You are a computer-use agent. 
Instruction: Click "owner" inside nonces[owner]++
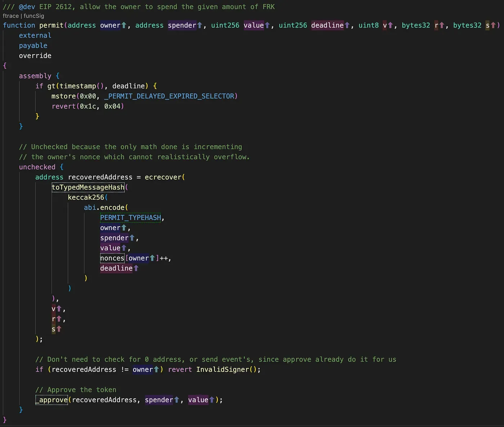click(139, 258)
